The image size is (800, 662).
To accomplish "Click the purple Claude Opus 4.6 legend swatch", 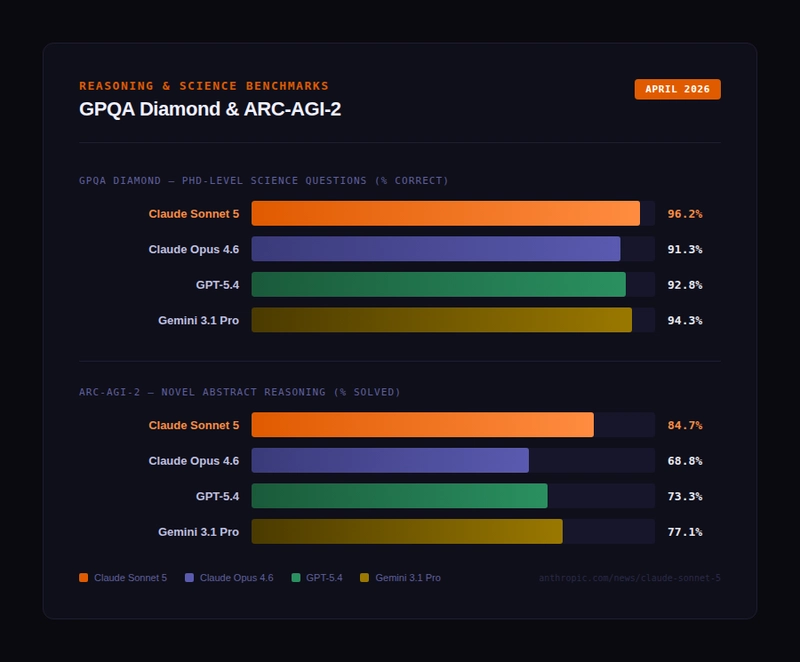I will click(x=189, y=578).
